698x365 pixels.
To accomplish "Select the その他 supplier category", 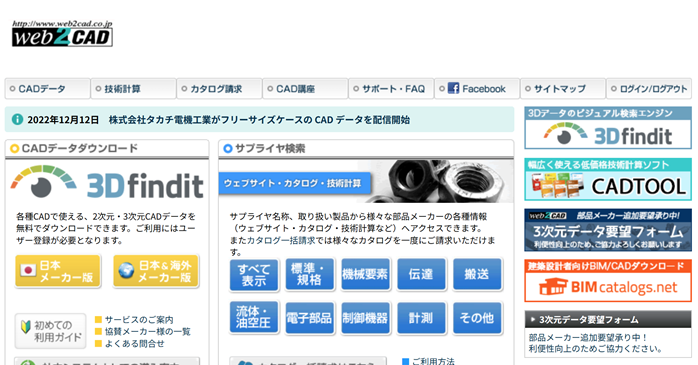I will pyautogui.click(x=477, y=318).
